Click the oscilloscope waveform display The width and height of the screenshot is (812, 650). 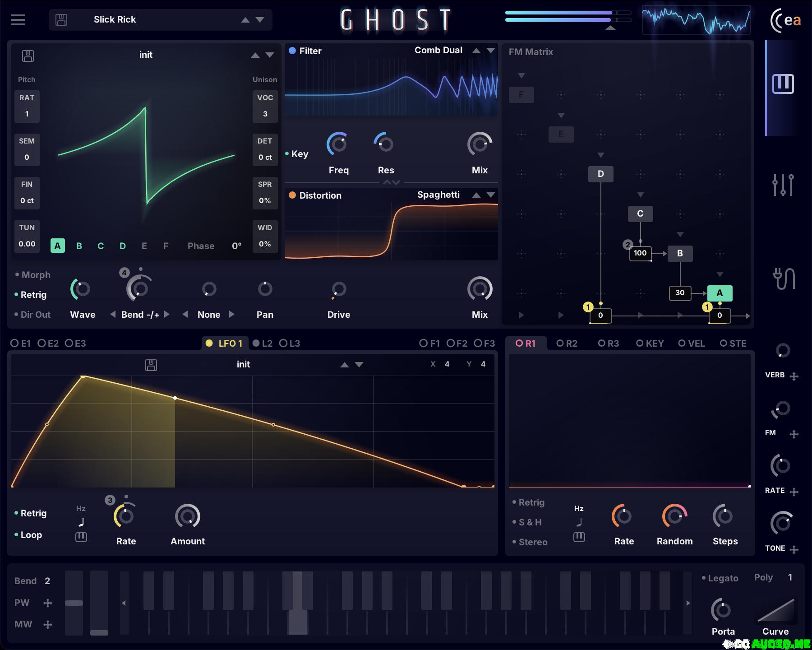pyautogui.click(x=696, y=20)
